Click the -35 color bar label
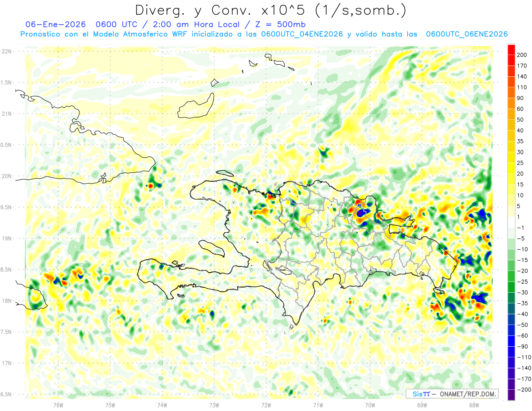This screenshot has height=411, width=532. tap(522, 303)
